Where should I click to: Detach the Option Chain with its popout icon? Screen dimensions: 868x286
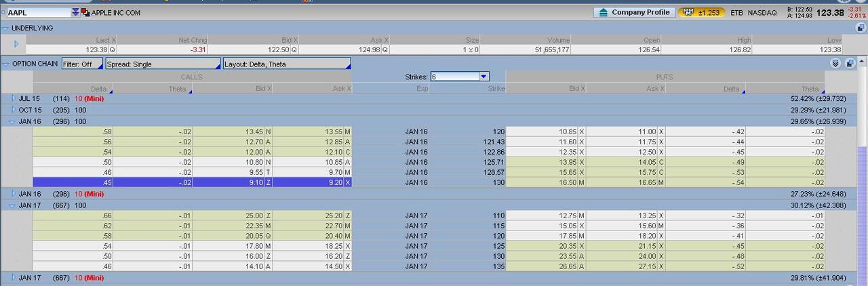[x=850, y=64]
